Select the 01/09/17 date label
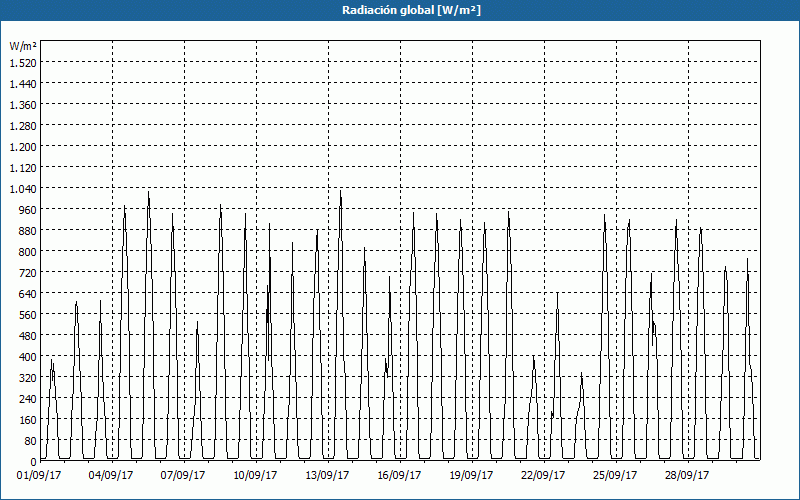Viewport: 800px width, 500px height. click(39, 476)
